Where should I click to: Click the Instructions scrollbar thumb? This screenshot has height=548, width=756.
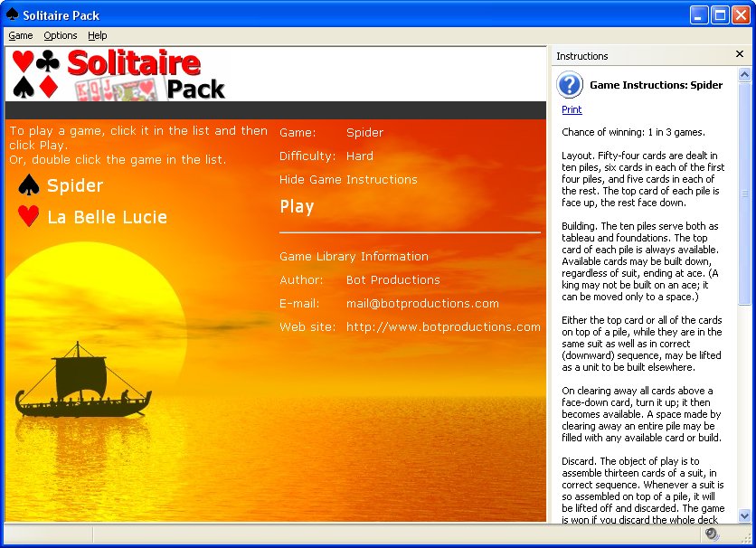coord(744,194)
